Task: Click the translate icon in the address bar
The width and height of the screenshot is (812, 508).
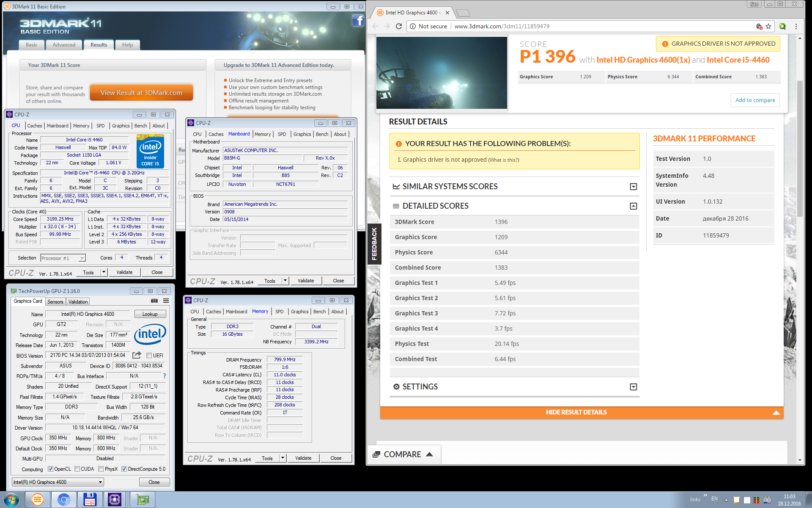Action: (x=759, y=26)
